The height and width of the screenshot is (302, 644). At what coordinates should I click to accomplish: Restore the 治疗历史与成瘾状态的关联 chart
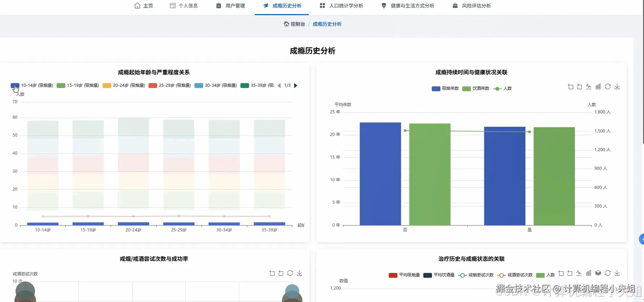[x=608, y=273]
